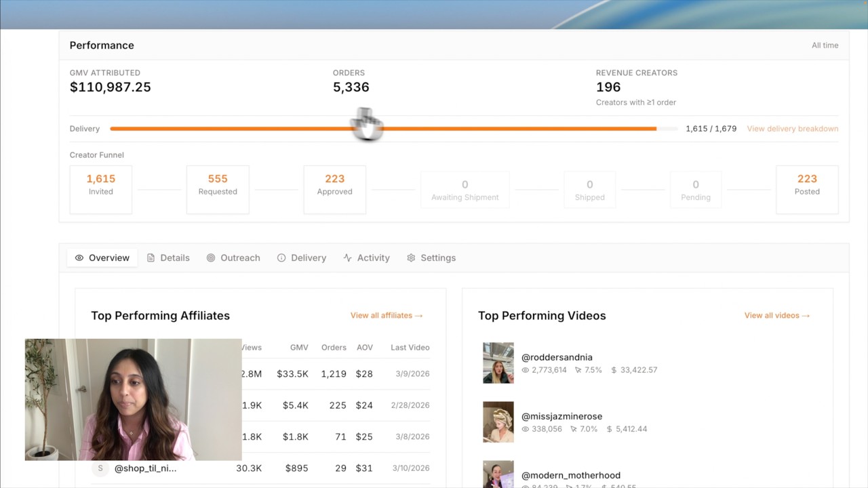868x488 pixels.
Task: Click the @roddersandnia username
Action: (x=557, y=357)
